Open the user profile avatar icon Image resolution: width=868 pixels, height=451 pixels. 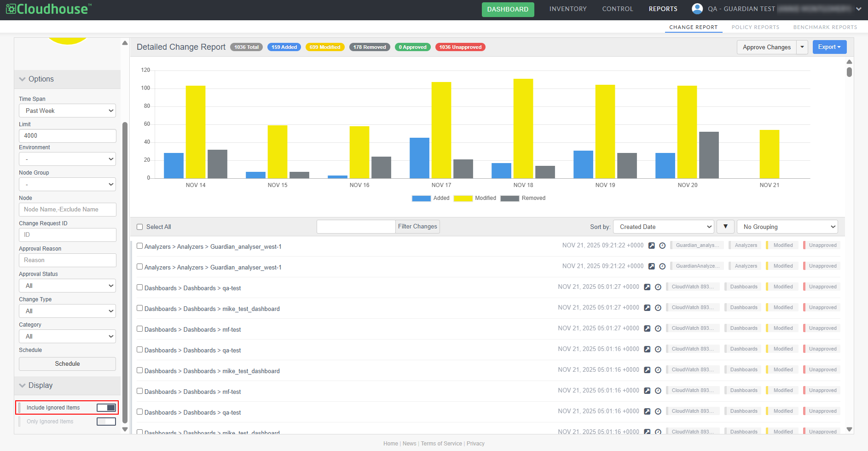click(x=697, y=9)
